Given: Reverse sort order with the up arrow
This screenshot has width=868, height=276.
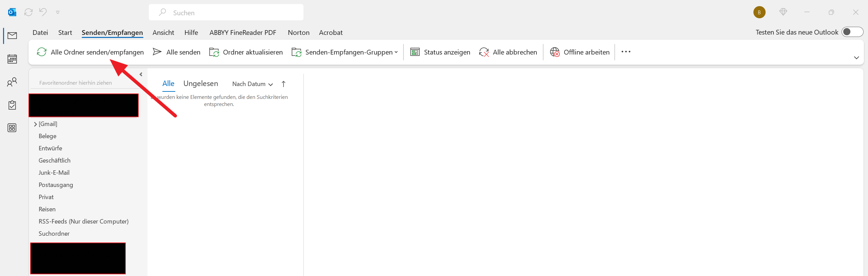Looking at the screenshot, I should (x=283, y=84).
